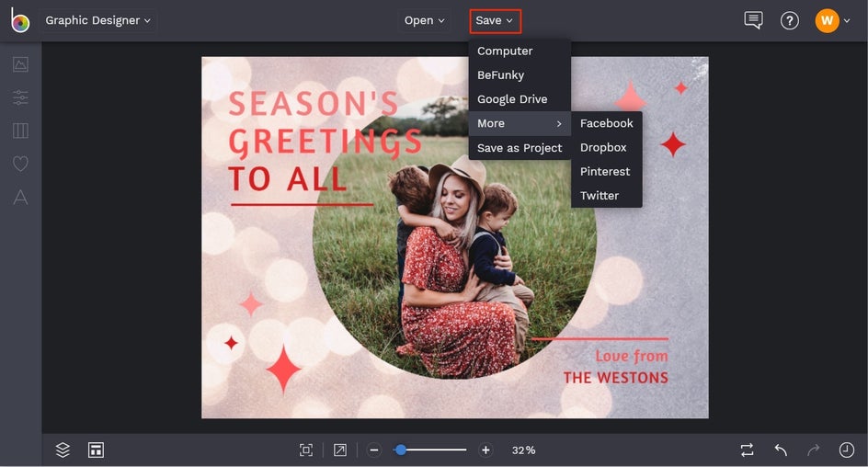
Task: Click the zoom out minus button
Action: (x=373, y=450)
